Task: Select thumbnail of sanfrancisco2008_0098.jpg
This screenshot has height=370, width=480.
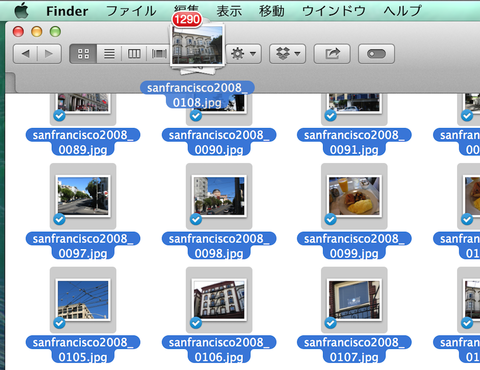Action: (x=219, y=196)
